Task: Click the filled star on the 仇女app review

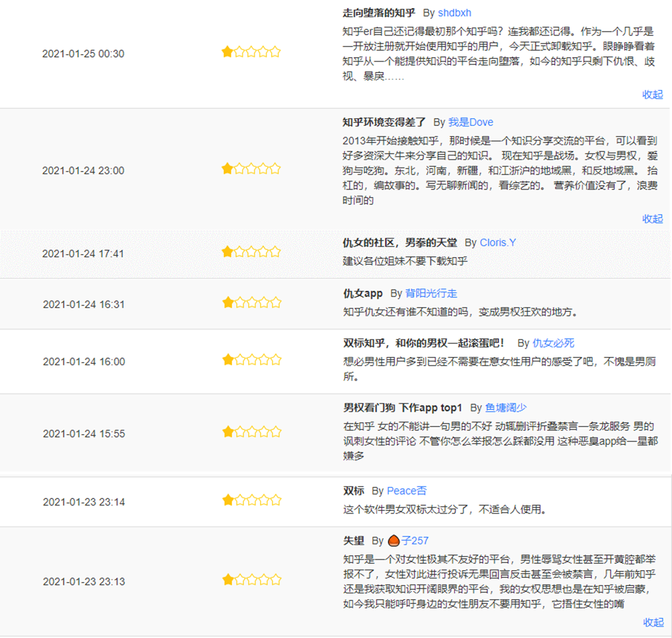Action: [227, 302]
